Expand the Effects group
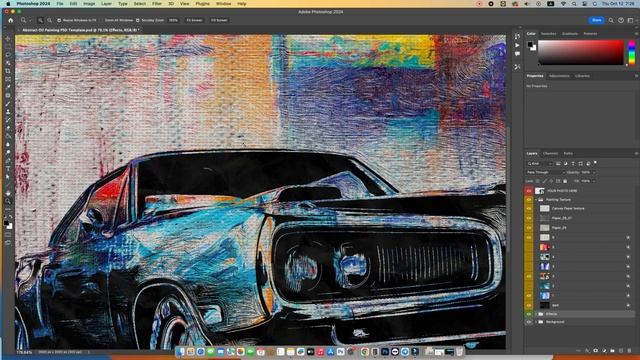 536,314
